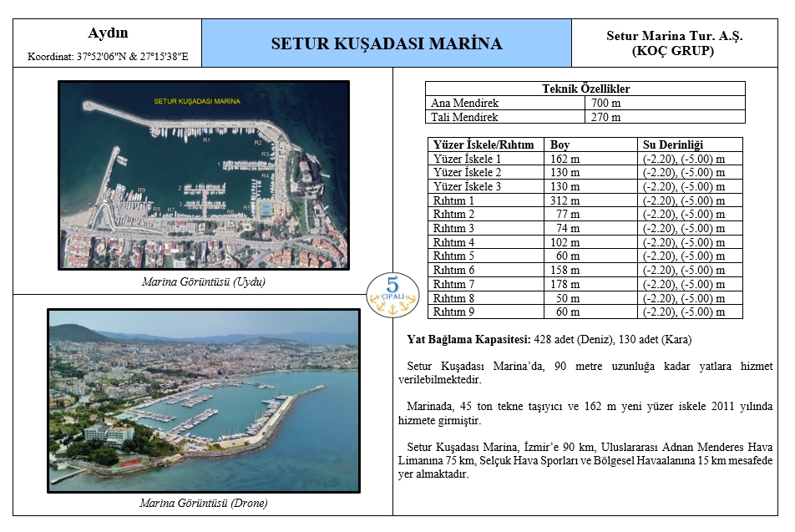Viewport: 795px width, 532px height.
Task: Select the 45 ton tekne taşıyıcı paragraph
Action: click(585, 413)
